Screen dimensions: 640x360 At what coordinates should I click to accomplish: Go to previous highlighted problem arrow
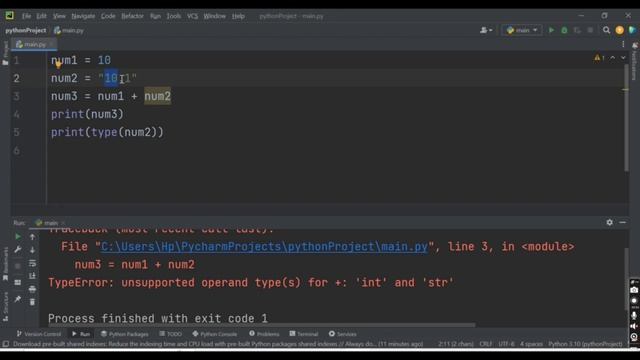[613, 58]
